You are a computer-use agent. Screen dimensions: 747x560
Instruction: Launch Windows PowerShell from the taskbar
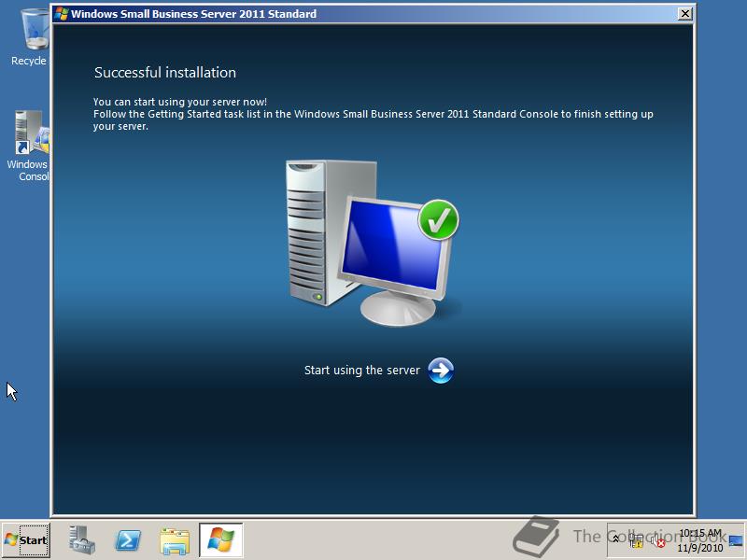coord(128,540)
